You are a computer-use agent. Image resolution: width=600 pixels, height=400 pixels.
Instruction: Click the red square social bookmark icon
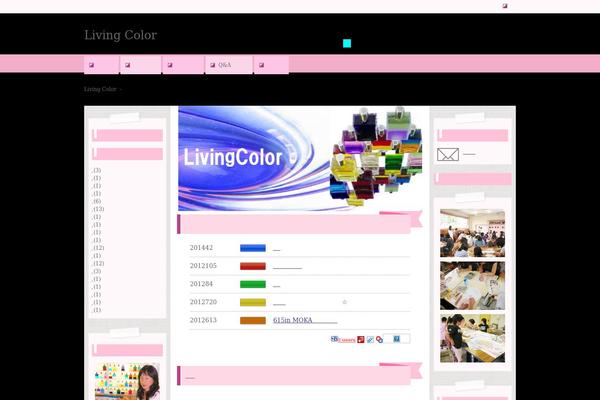(361, 340)
